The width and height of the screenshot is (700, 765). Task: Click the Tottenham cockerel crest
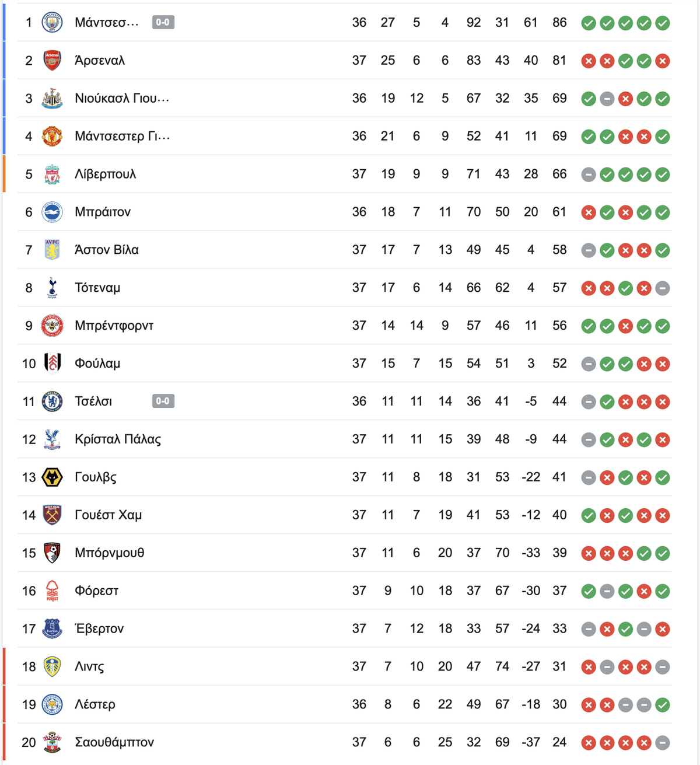52,288
